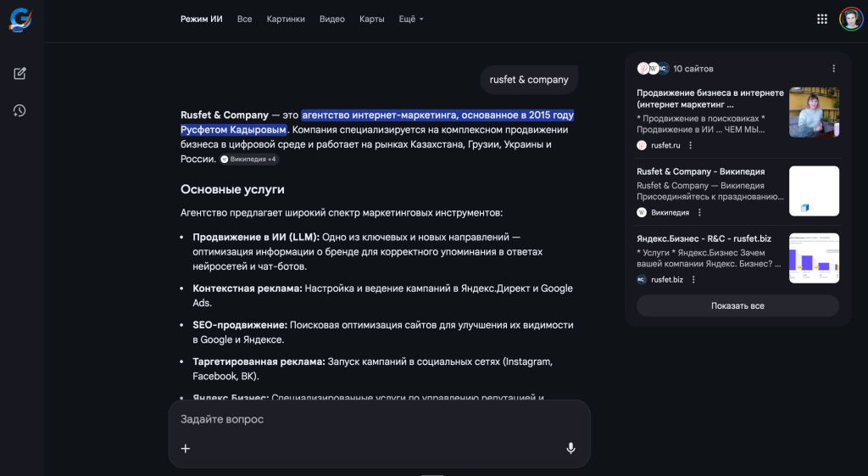Open the rusfet.ru video thumbnail
Viewport: 868px width, 476px height.
(x=815, y=113)
